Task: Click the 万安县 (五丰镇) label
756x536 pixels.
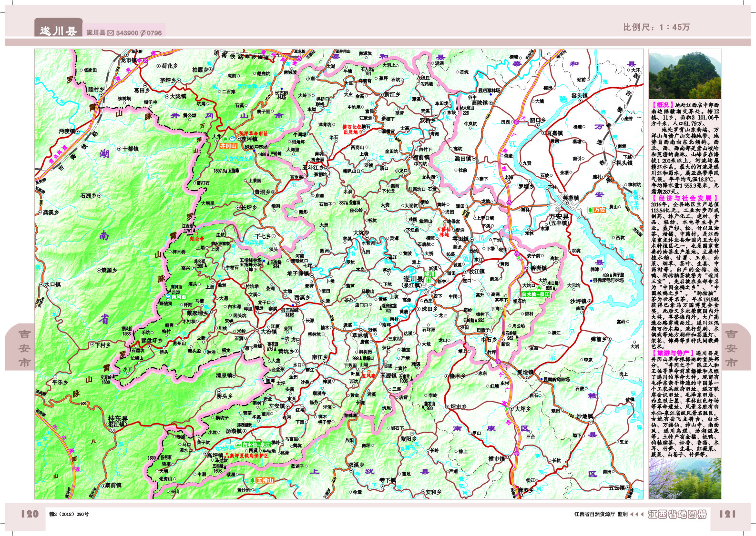Action: 559,220
